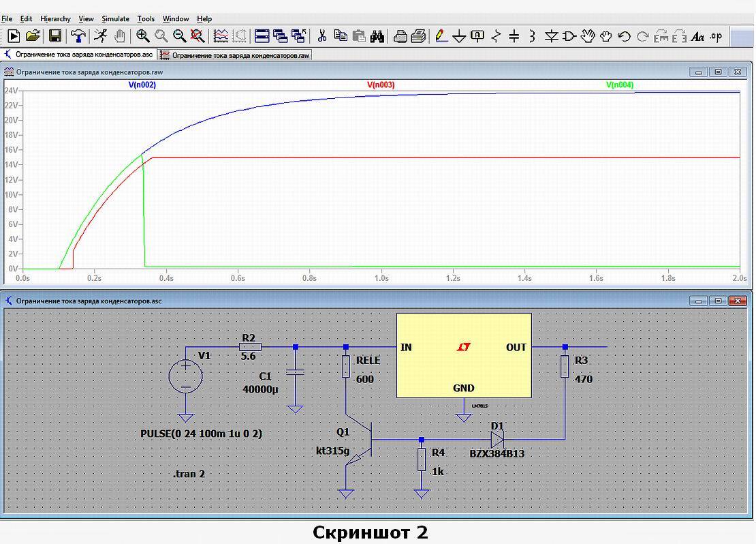
Task: Select the Label Net tool
Action: (477, 36)
